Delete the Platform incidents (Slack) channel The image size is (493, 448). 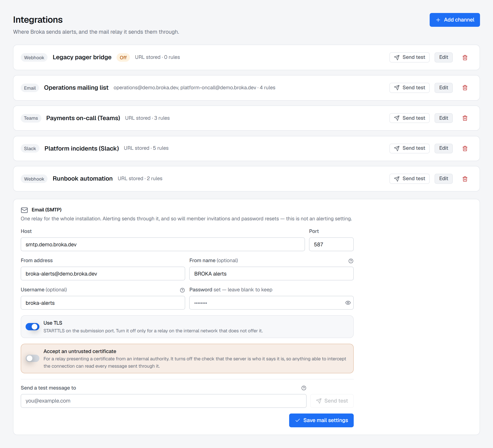[x=465, y=148]
